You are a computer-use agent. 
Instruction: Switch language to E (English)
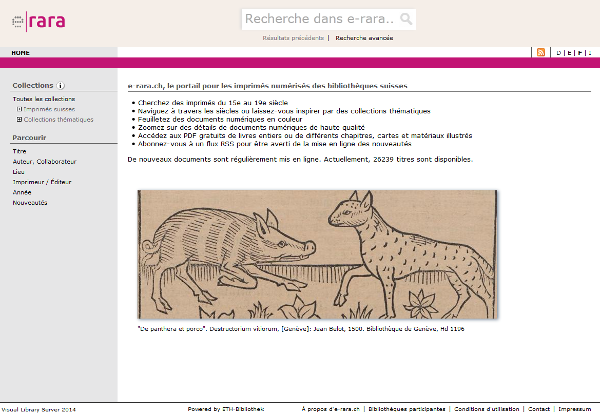569,53
